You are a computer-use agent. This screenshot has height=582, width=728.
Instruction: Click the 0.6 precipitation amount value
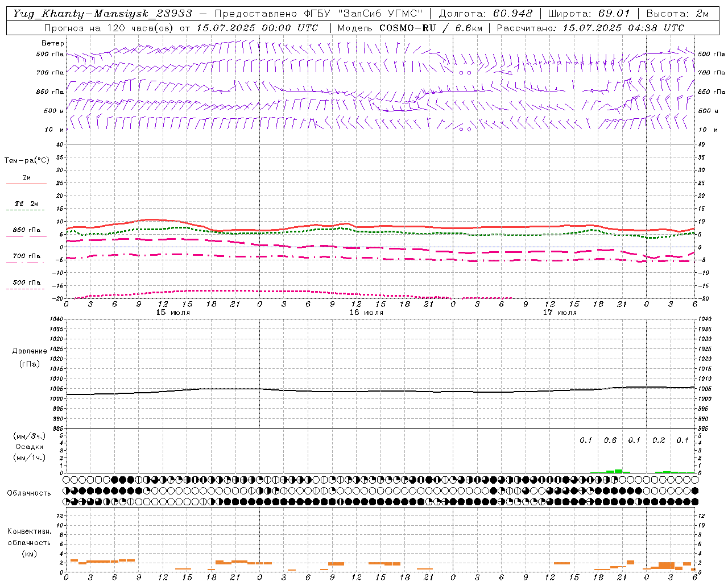pos(610,440)
